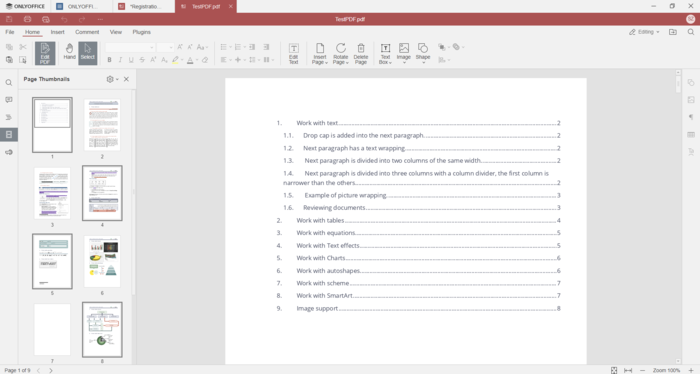Open the Comment menu tab
The height and width of the screenshot is (374, 700).
point(87,32)
